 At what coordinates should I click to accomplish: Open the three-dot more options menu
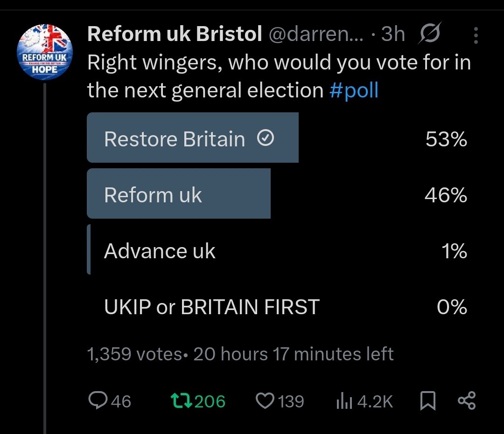[x=476, y=34]
